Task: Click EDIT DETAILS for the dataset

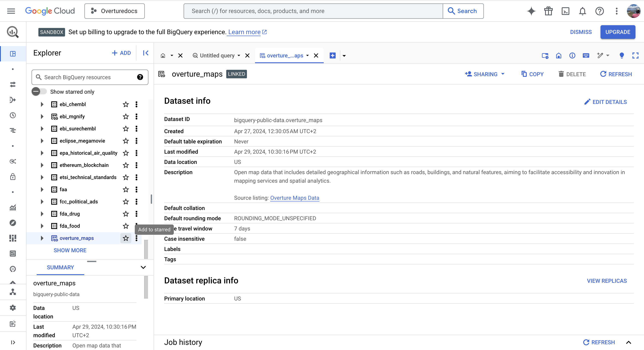Action: pyautogui.click(x=605, y=102)
